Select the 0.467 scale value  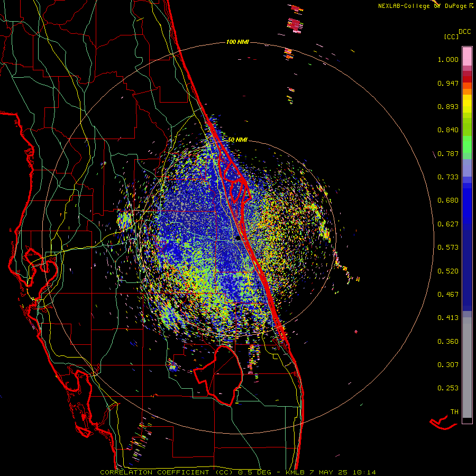(448, 295)
